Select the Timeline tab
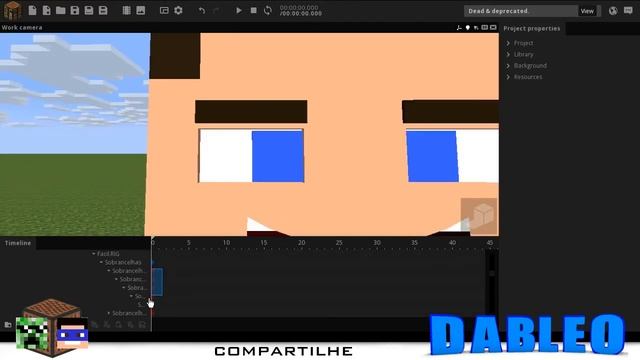The image size is (640, 360). click(x=18, y=243)
